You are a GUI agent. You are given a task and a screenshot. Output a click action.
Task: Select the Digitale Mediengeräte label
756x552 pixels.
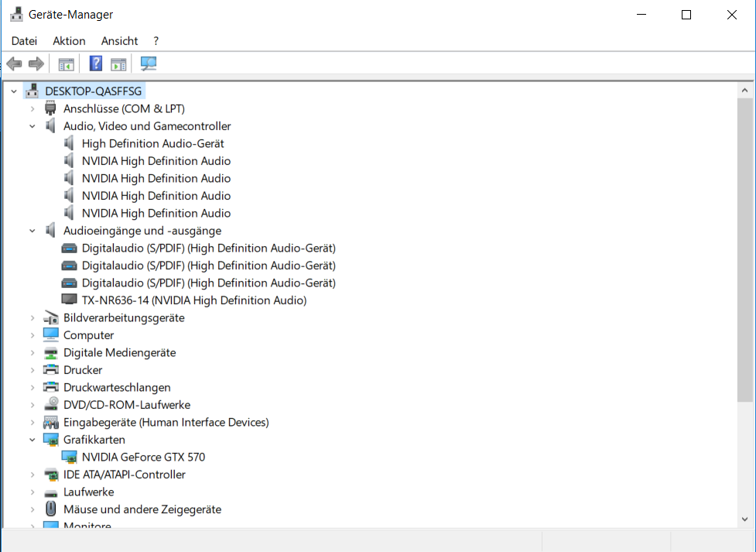(x=120, y=353)
